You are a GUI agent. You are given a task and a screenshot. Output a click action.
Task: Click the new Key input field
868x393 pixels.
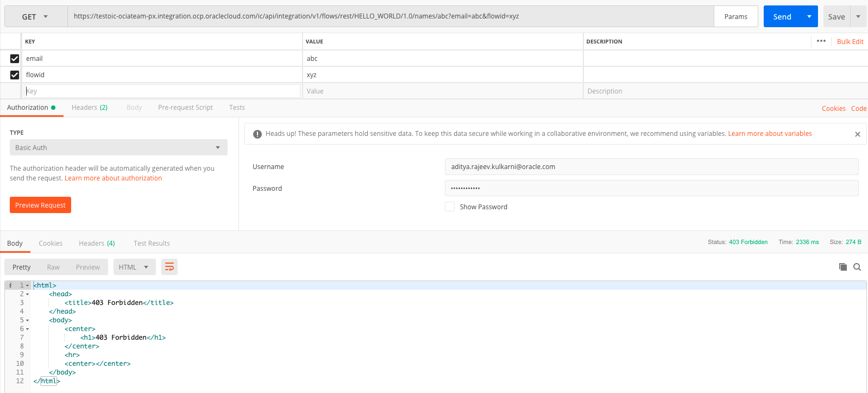coord(162,91)
